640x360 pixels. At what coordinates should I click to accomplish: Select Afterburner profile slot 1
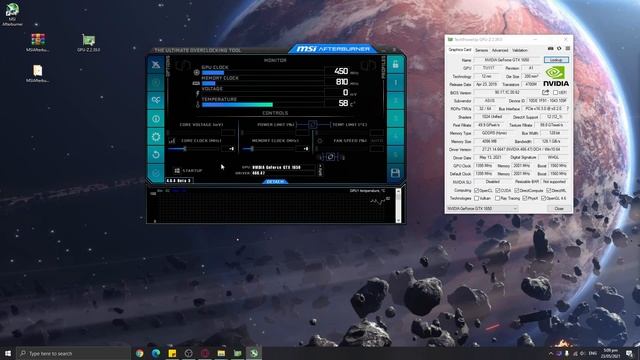coord(395,83)
